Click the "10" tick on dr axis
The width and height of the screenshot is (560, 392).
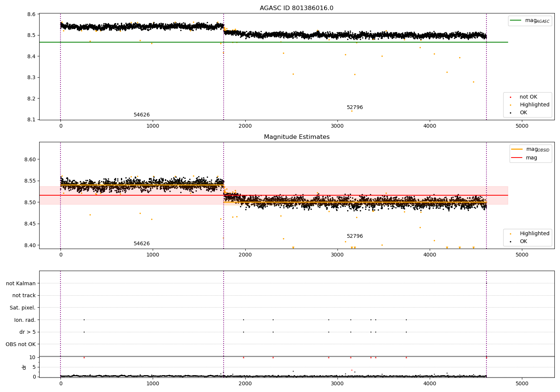click(x=32, y=357)
